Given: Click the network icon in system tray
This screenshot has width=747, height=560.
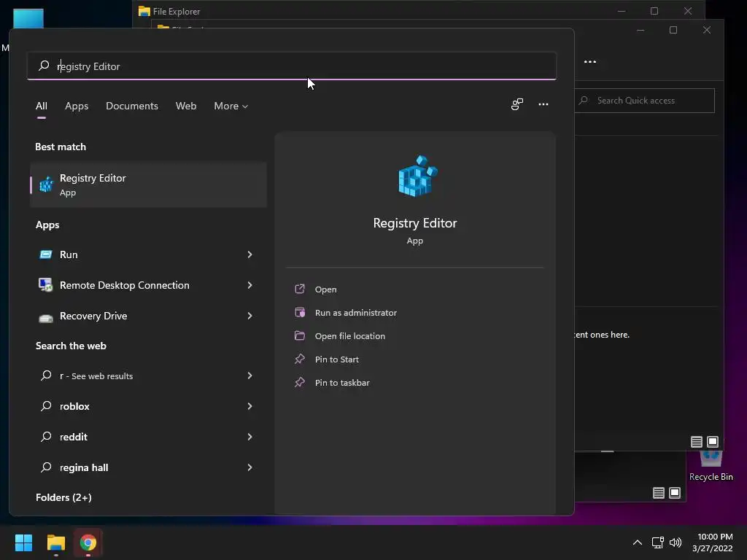Looking at the screenshot, I should coord(657,542).
